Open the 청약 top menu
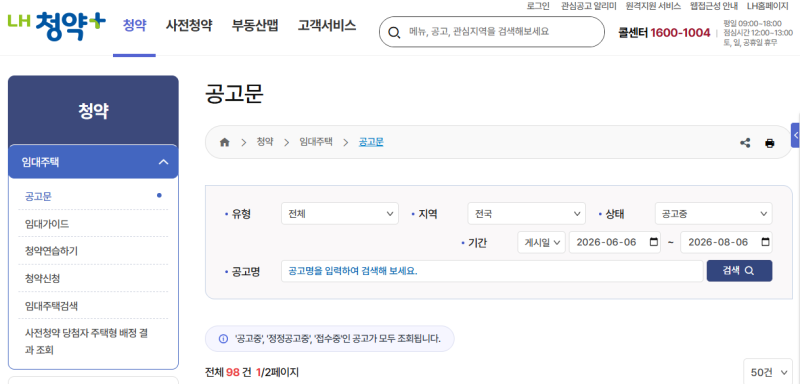 134,25
